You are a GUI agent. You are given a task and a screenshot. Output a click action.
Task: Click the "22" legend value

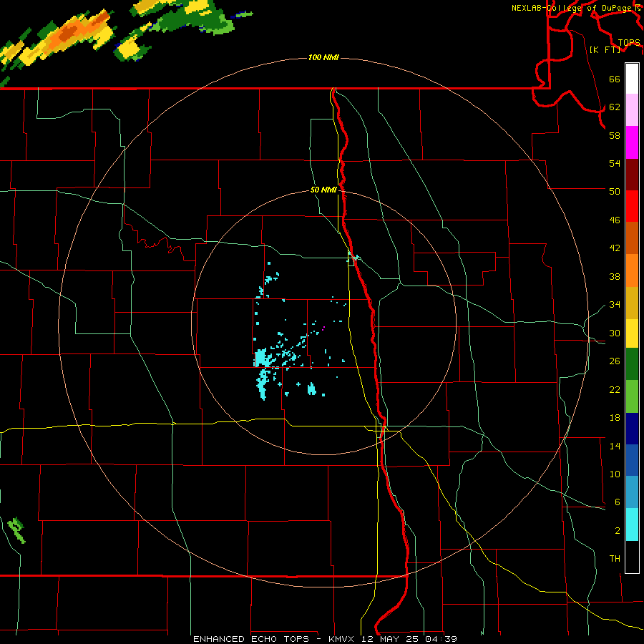pyautogui.click(x=615, y=390)
